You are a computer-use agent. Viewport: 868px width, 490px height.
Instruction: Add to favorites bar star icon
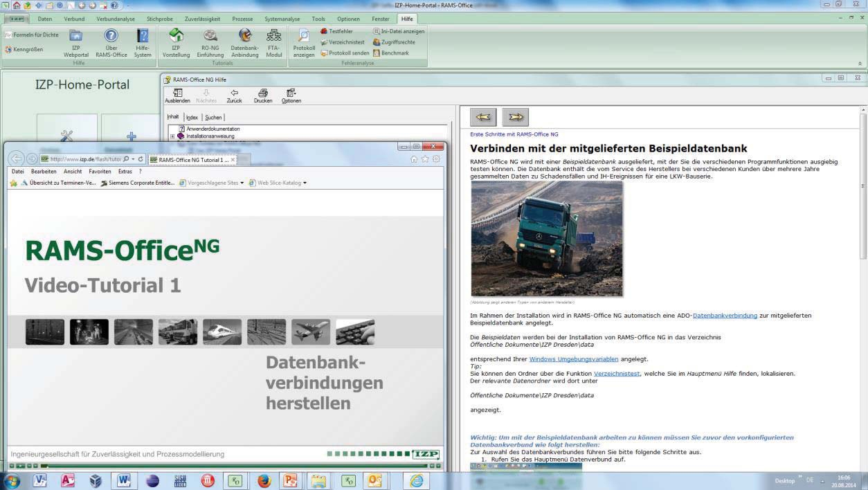(14, 183)
